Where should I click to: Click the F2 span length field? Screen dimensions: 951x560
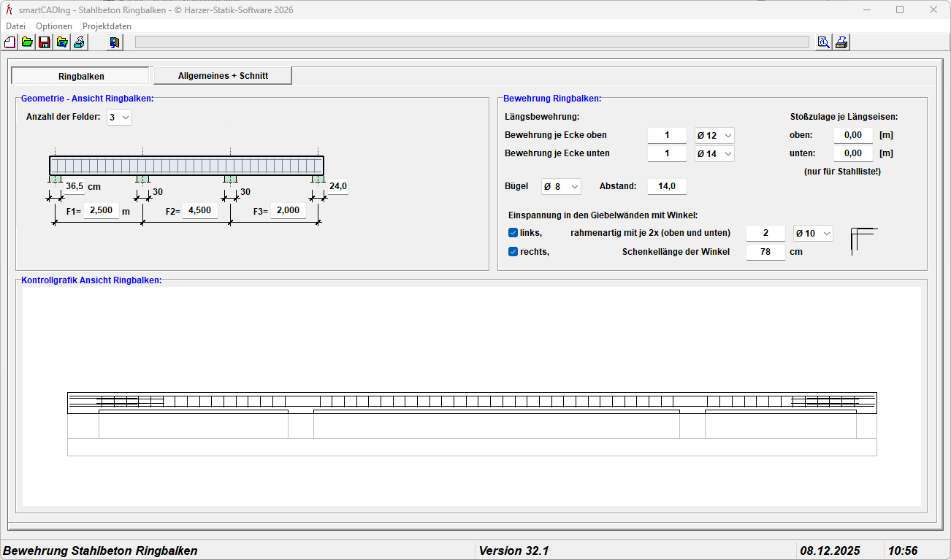(200, 210)
